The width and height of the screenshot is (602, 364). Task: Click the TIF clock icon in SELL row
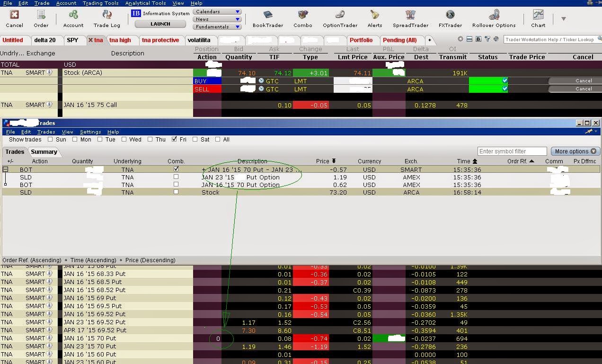(261, 89)
